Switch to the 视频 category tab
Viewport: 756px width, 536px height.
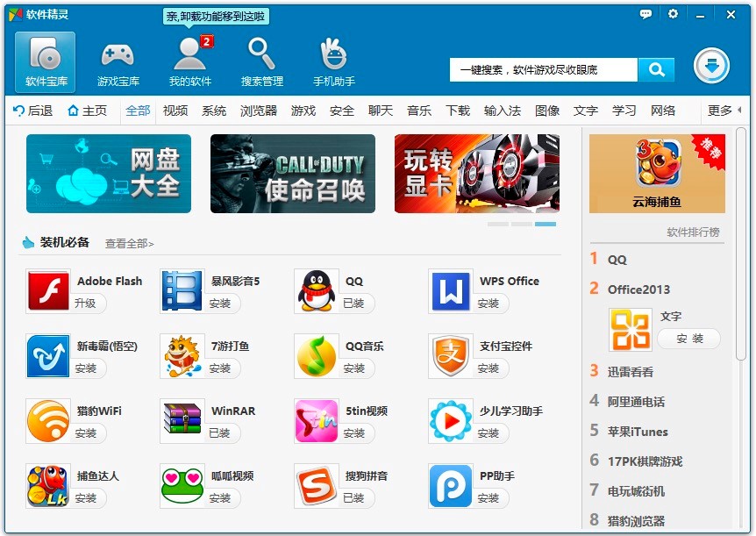(175, 111)
